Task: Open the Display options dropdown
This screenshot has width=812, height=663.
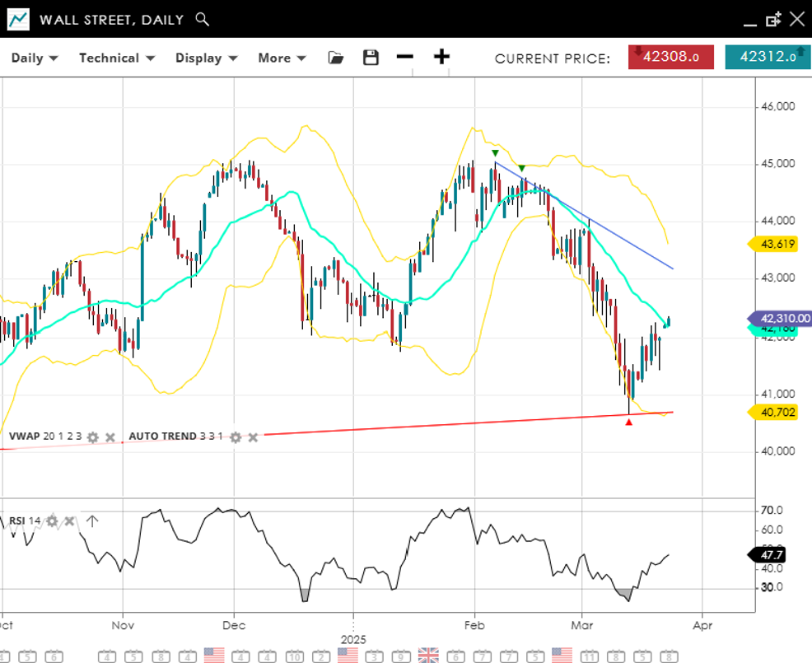Action: [x=206, y=58]
